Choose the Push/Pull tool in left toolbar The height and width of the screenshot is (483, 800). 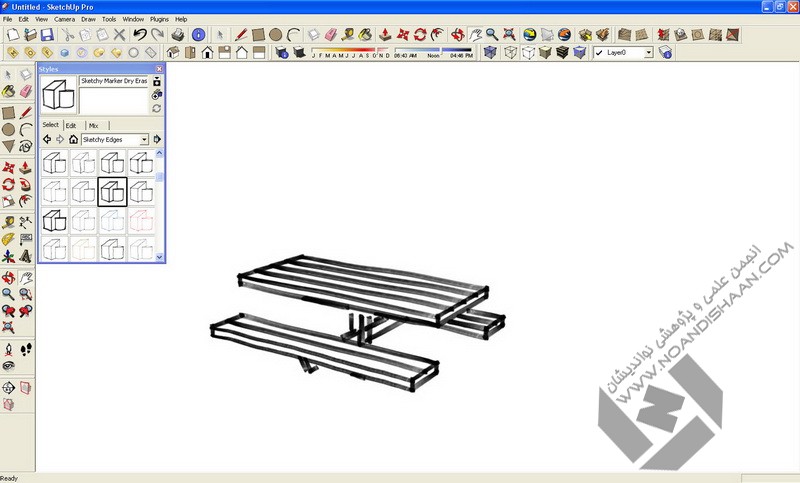pyautogui.click(x=25, y=166)
